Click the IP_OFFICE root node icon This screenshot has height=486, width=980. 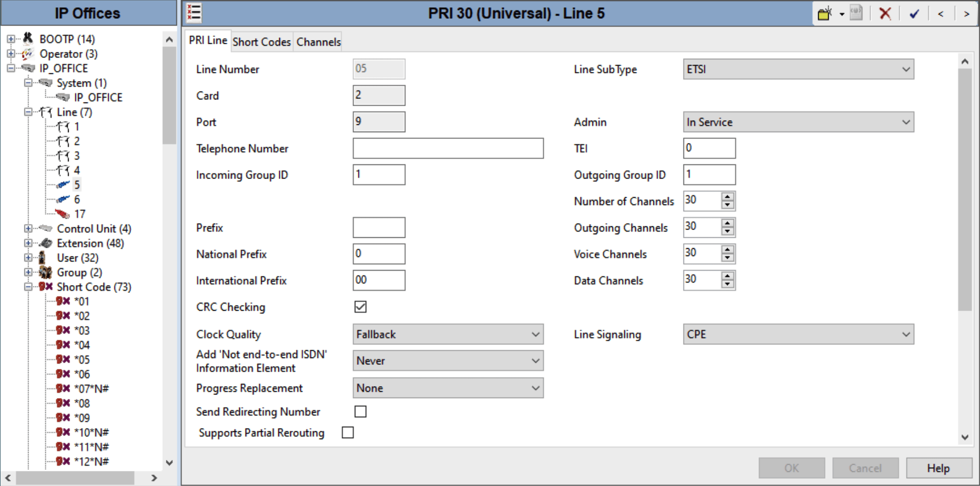(x=28, y=68)
